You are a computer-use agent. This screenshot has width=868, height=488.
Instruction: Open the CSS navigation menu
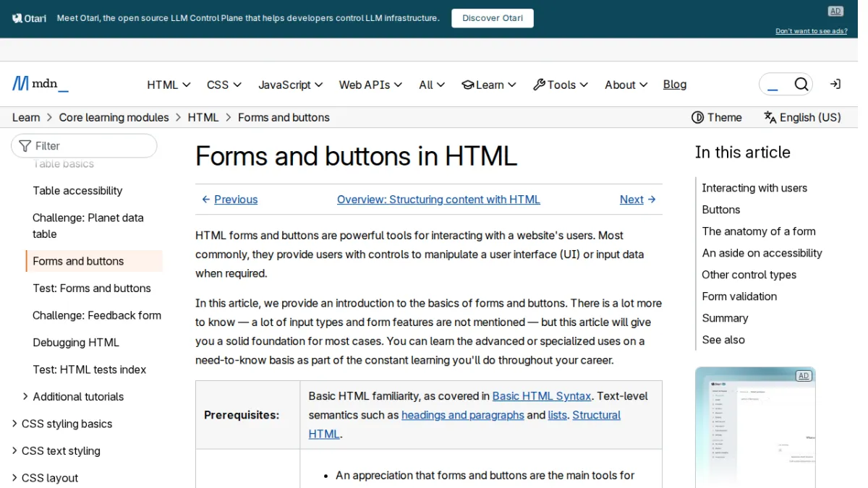point(224,85)
